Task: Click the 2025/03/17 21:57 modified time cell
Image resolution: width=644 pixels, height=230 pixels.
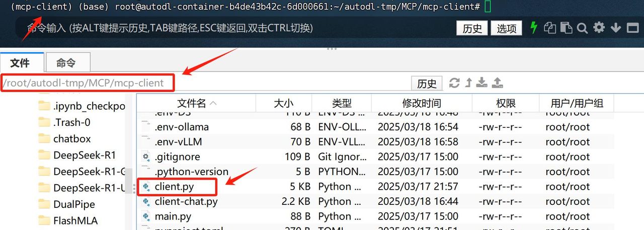Action: (x=418, y=187)
